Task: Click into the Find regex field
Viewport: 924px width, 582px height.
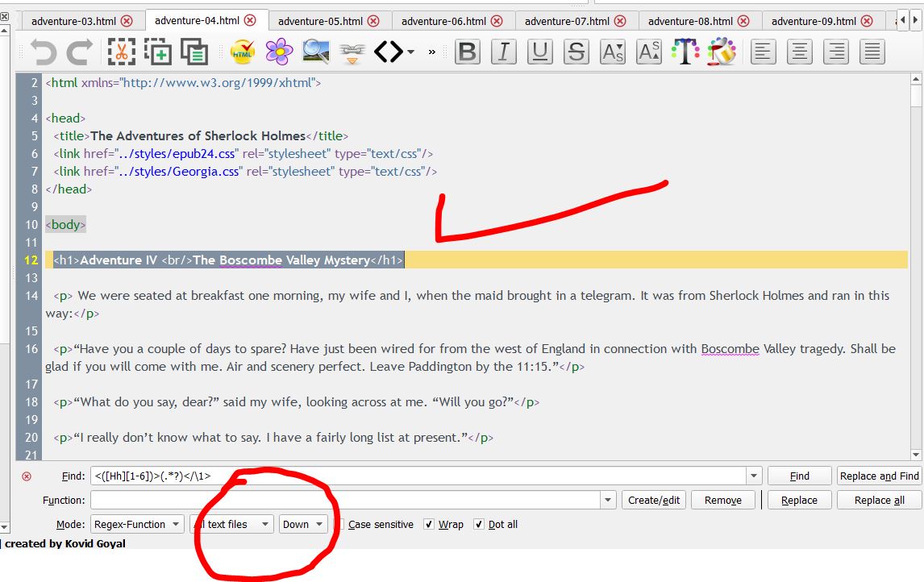Action: click(418, 476)
